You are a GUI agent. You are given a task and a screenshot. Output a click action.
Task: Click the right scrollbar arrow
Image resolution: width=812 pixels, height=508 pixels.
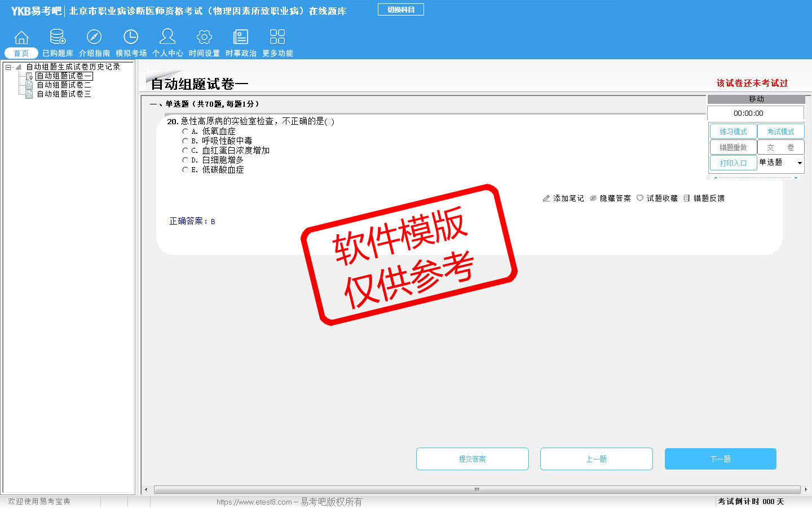(x=806, y=489)
